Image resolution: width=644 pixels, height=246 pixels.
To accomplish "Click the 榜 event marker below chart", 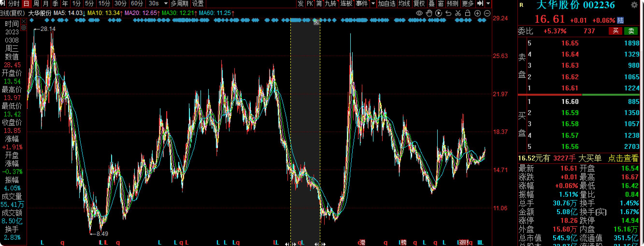I will [403, 242].
